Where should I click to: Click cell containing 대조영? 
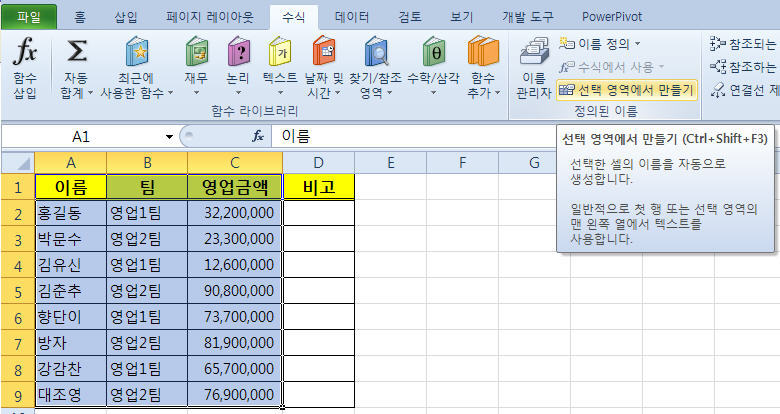click(71, 395)
